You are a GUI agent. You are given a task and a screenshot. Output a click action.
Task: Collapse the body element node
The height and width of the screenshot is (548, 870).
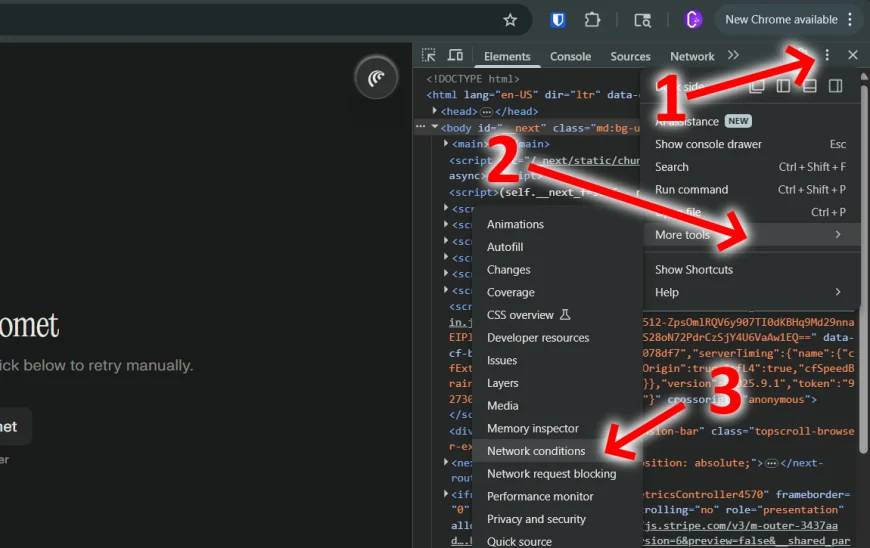click(x=435, y=127)
